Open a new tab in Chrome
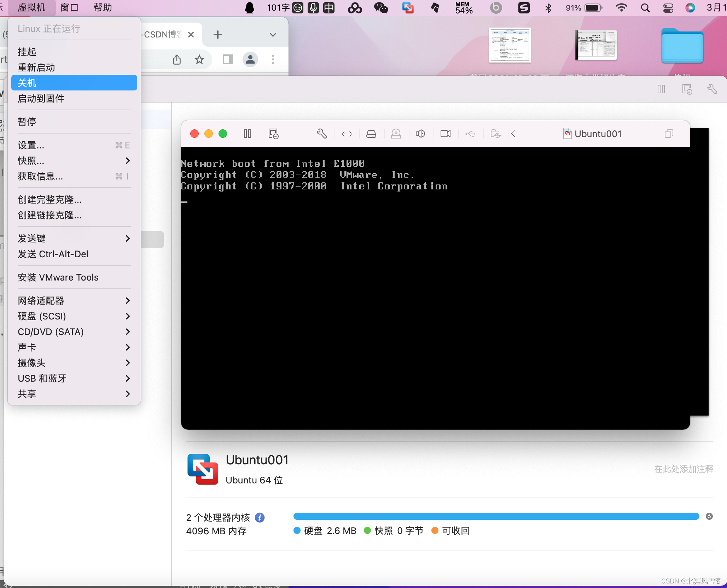727x588 pixels. coord(218,35)
